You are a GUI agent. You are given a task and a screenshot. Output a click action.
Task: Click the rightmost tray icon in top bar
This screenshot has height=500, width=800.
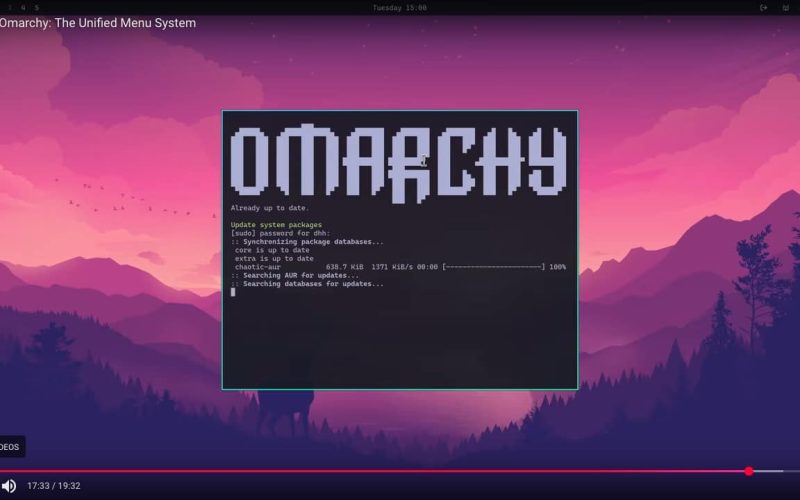point(786,8)
